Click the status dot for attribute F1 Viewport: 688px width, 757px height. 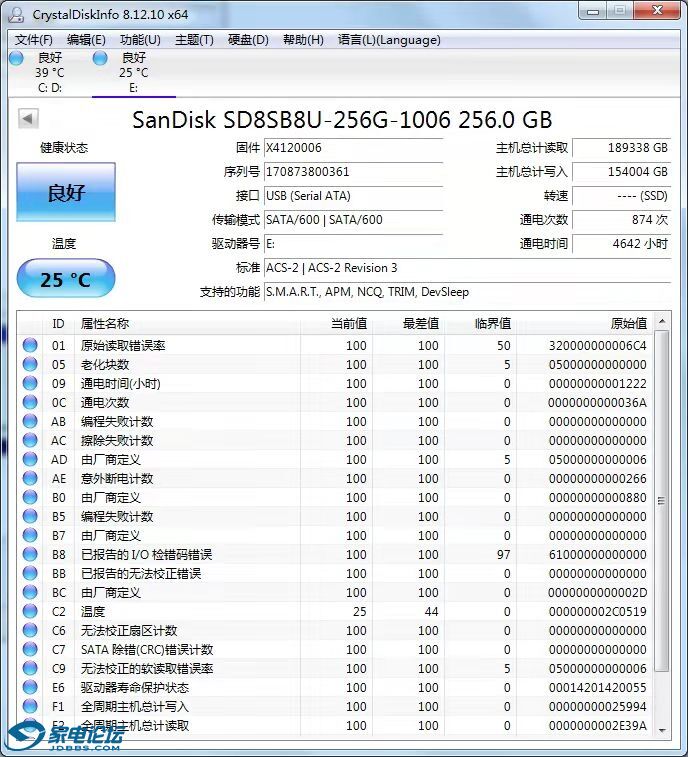tap(30, 706)
